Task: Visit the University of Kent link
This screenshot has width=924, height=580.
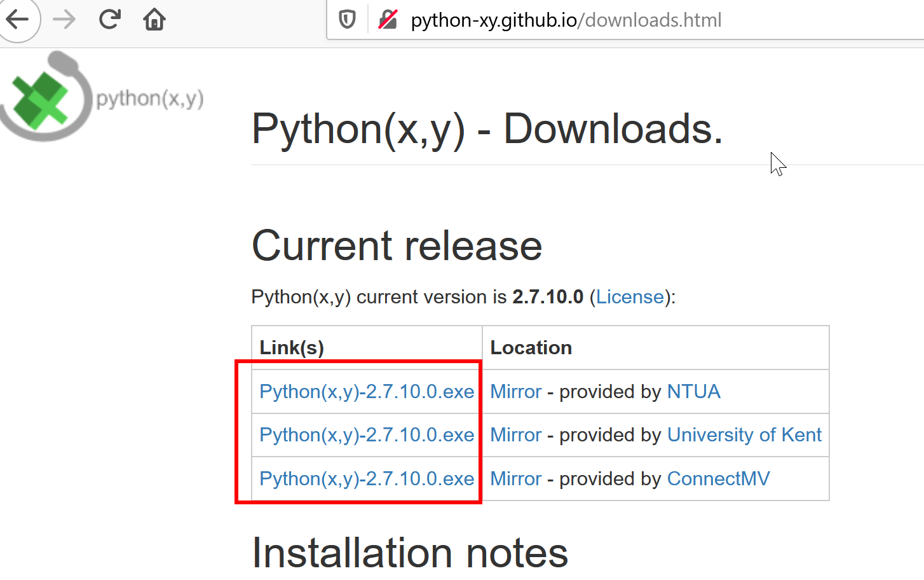Action: click(x=744, y=435)
